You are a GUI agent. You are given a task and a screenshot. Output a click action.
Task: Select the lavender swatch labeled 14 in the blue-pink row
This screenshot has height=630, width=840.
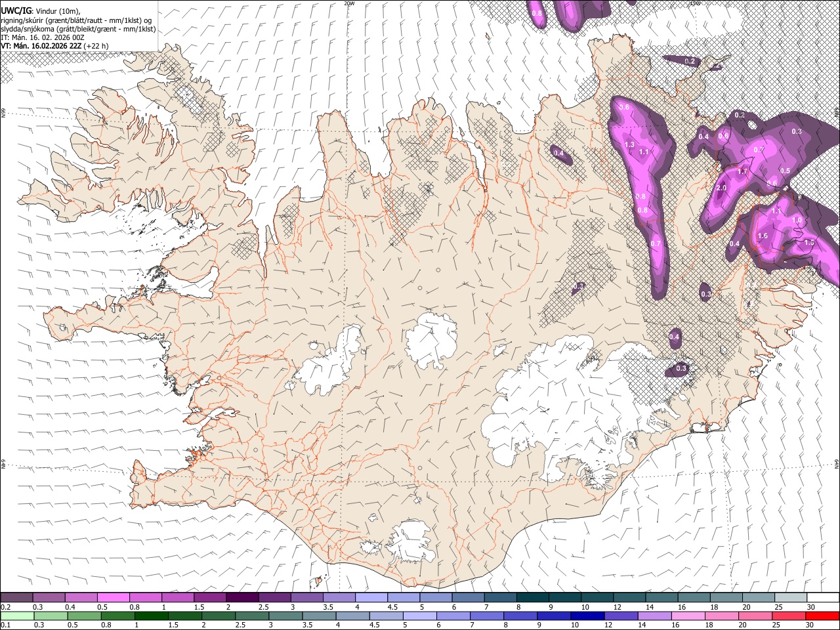pos(654,616)
